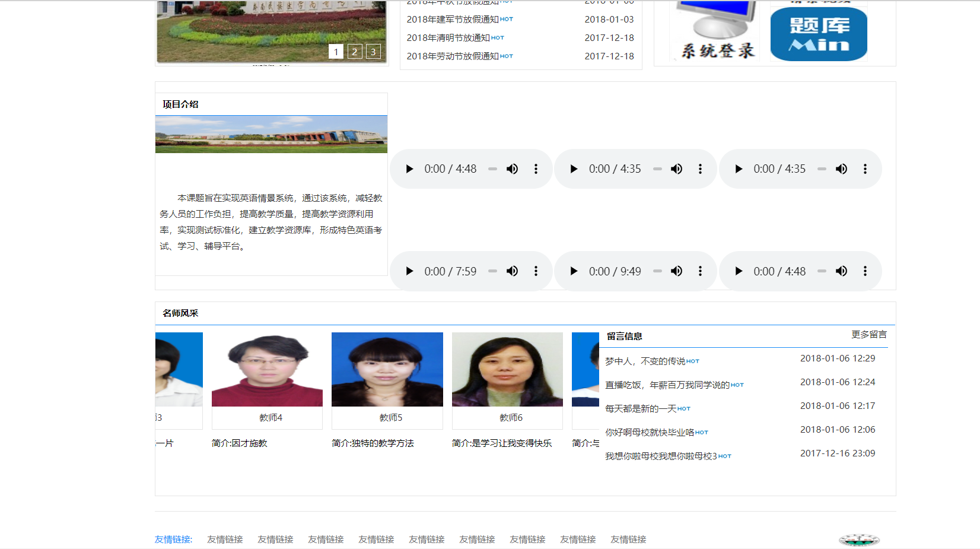The width and height of the screenshot is (980, 549).
Task: Click the volume icon on the 7:59 audio
Action: (x=512, y=271)
